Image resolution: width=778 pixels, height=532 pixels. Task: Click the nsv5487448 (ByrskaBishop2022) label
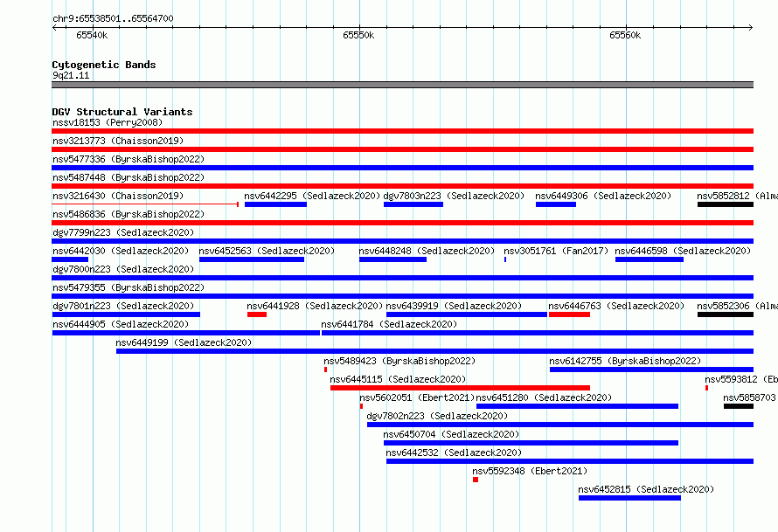pyautogui.click(x=129, y=177)
